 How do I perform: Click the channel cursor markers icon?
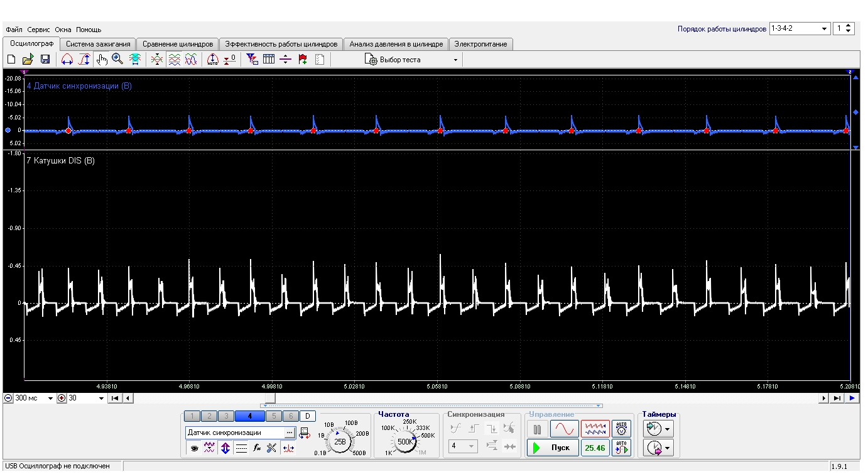click(288, 448)
